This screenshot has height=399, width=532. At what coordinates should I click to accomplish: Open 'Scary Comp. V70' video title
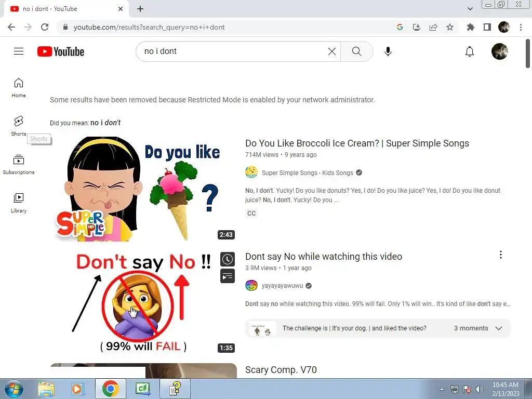coord(281,369)
